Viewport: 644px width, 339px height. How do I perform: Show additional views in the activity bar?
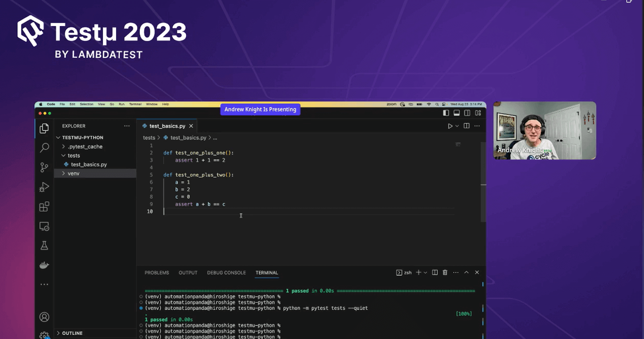pos(44,284)
